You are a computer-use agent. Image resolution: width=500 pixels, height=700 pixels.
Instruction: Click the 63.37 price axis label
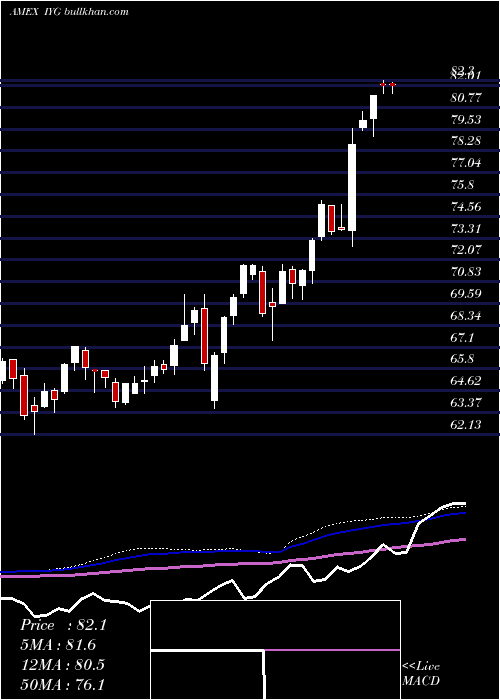click(x=466, y=403)
